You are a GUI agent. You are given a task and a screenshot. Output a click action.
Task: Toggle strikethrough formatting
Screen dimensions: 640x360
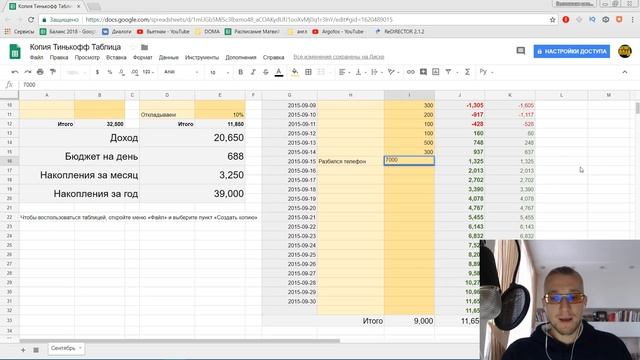pyautogui.click(x=266, y=72)
